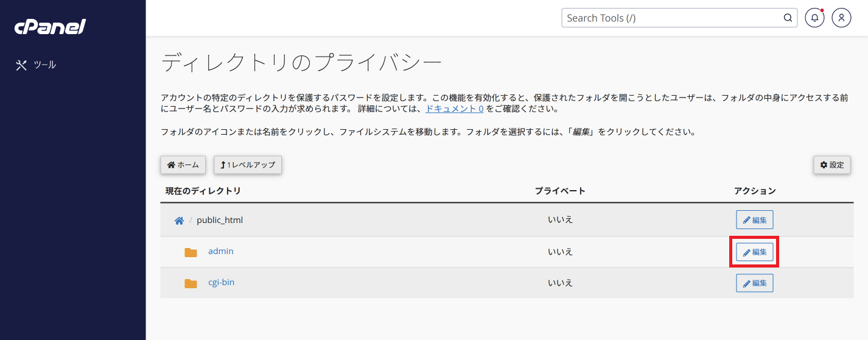This screenshot has width=868, height=340.
Task: Open the ツール sidebar menu item
Action: tap(37, 65)
